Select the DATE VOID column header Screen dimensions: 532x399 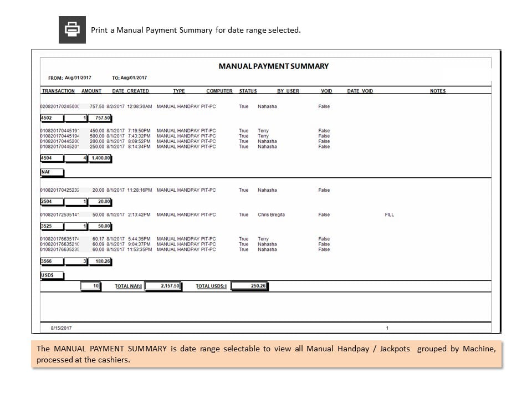point(360,91)
